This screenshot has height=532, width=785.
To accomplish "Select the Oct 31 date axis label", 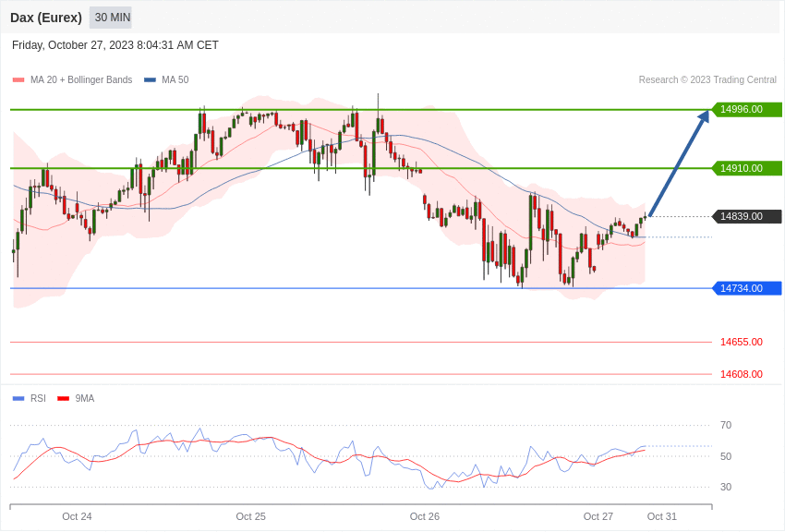I will pos(662,516).
